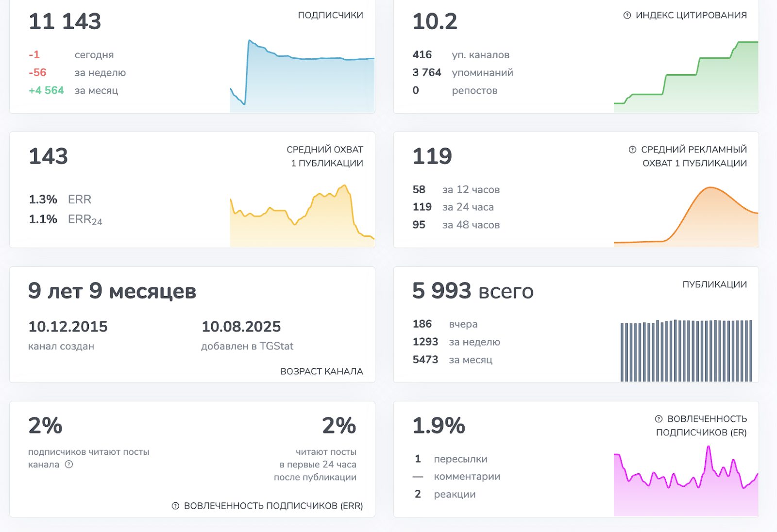Click the magenta subscriber engagement chart
Screen dimensions: 777x532
[x=686, y=483]
